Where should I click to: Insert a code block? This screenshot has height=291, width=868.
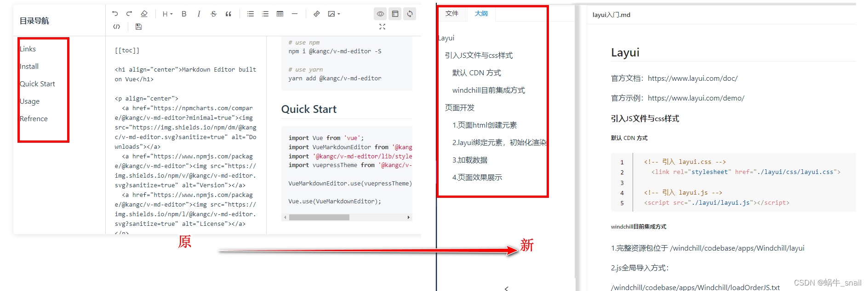coord(117,27)
